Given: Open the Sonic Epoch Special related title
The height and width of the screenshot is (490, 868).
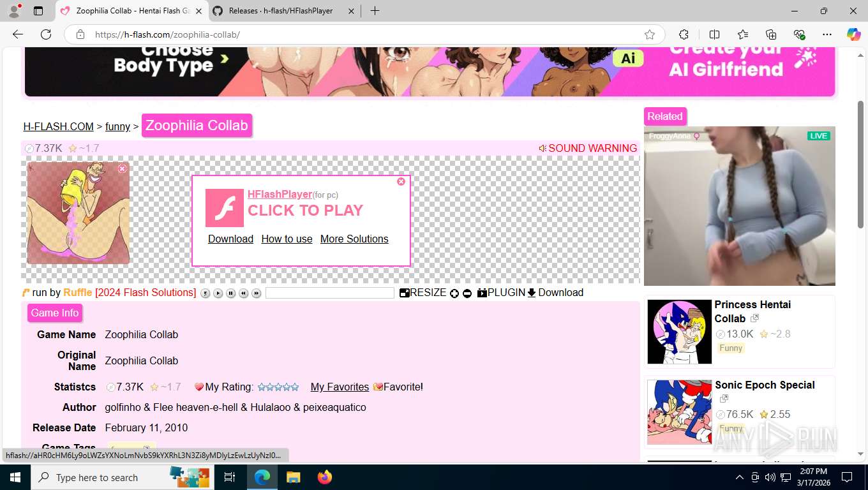Looking at the screenshot, I should (765, 385).
